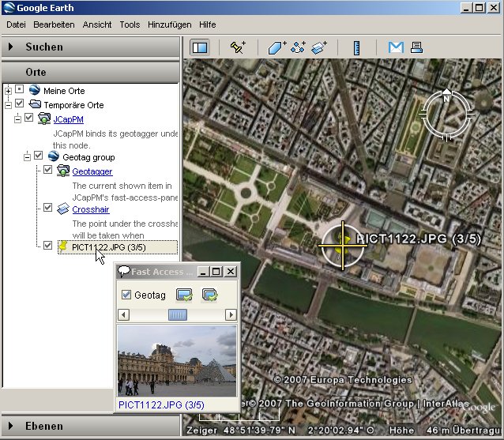Click the north indicator on the compass
The height and width of the screenshot is (440, 504).
coord(446,96)
